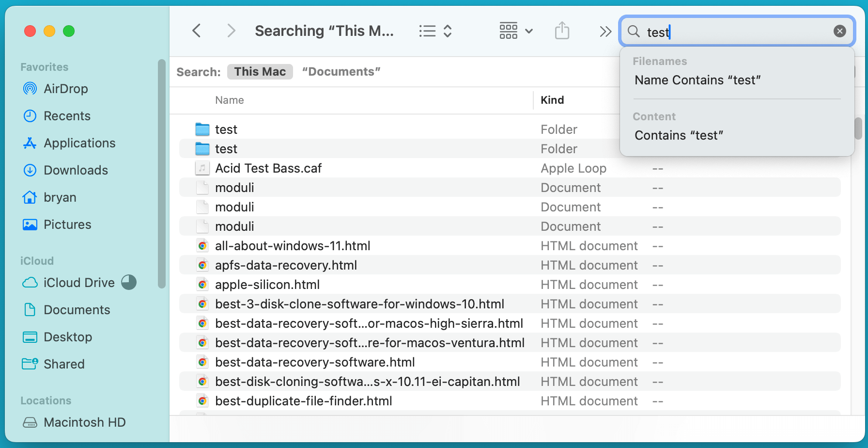Open Downloads from the sidebar
The image size is (868, 448).
tap(76, 170)
